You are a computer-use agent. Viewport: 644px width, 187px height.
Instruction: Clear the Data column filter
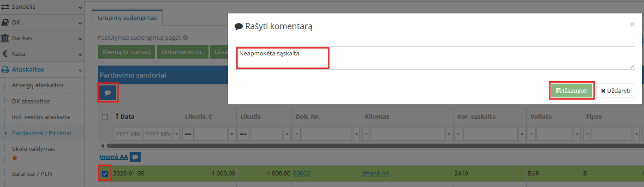pyautogui.click(x=176, y=134)
